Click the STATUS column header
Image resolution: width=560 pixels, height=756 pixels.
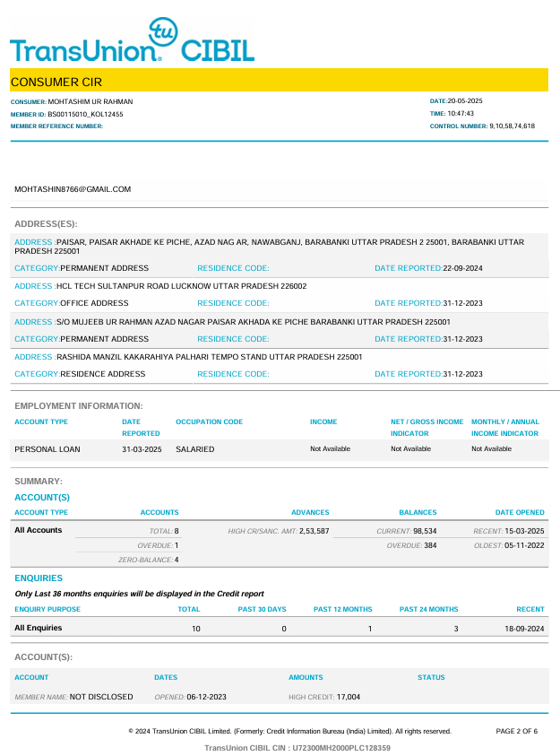[431, 677]
